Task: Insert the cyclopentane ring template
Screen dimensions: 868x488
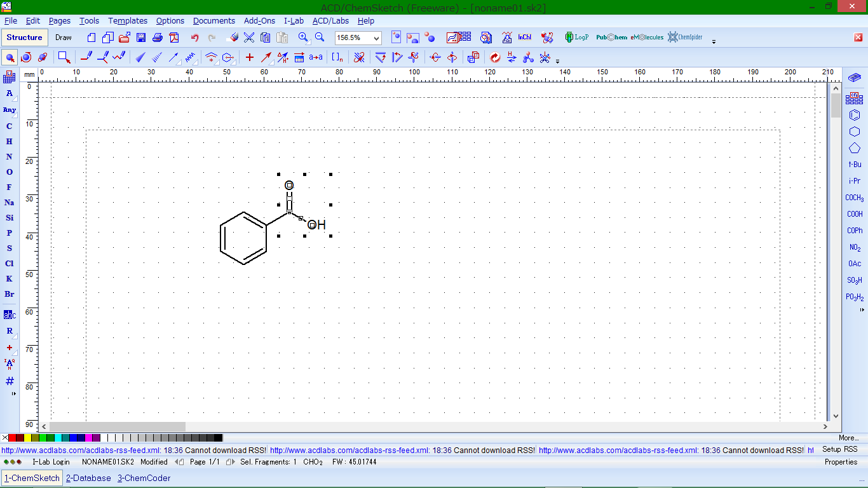Action: 855,148
